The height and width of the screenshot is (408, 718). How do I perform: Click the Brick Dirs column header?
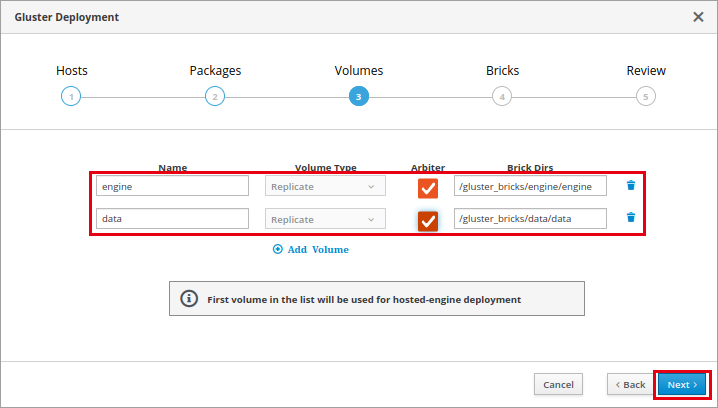coord(530,168)
